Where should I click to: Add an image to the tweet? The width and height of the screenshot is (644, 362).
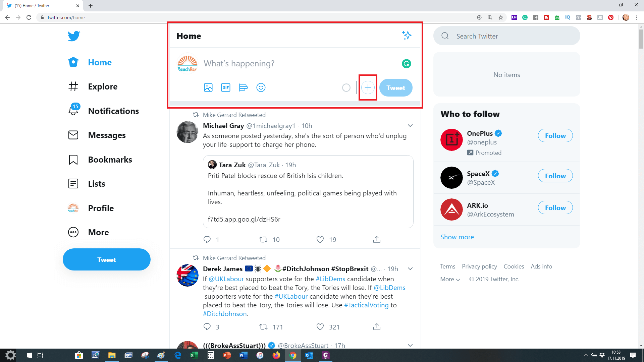(208, 87)
